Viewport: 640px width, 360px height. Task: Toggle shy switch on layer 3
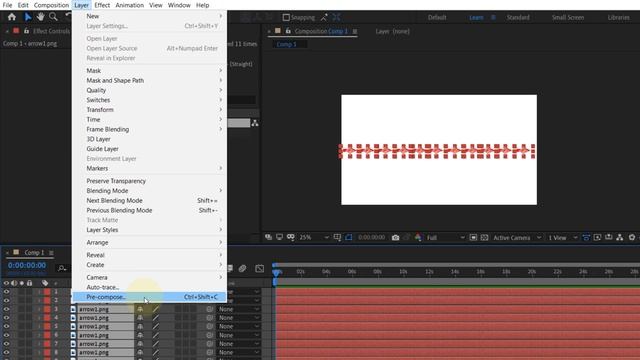click(140, 309)
